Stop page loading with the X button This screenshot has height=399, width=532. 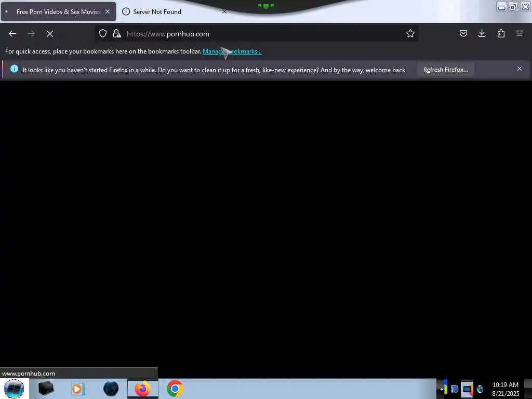[50, 34]
